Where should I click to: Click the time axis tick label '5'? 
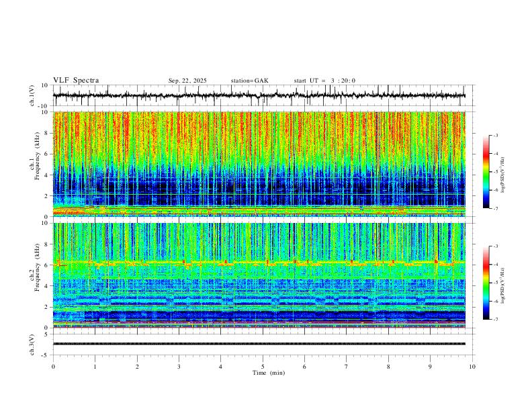[x=263, y=367]
